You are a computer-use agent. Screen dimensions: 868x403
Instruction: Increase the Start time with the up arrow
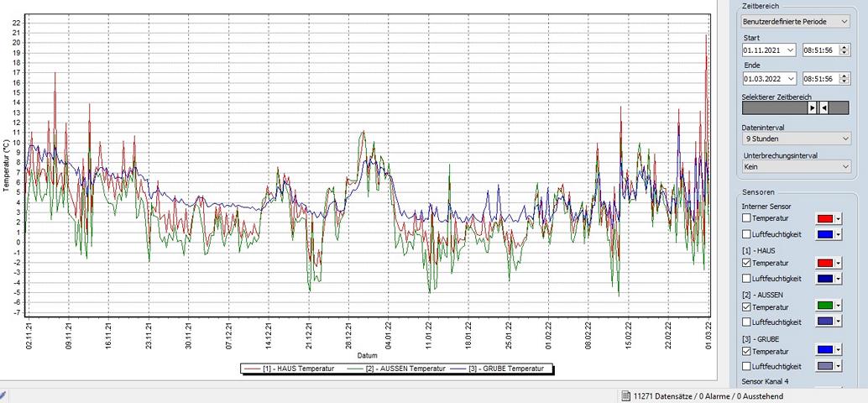[844, 48]
